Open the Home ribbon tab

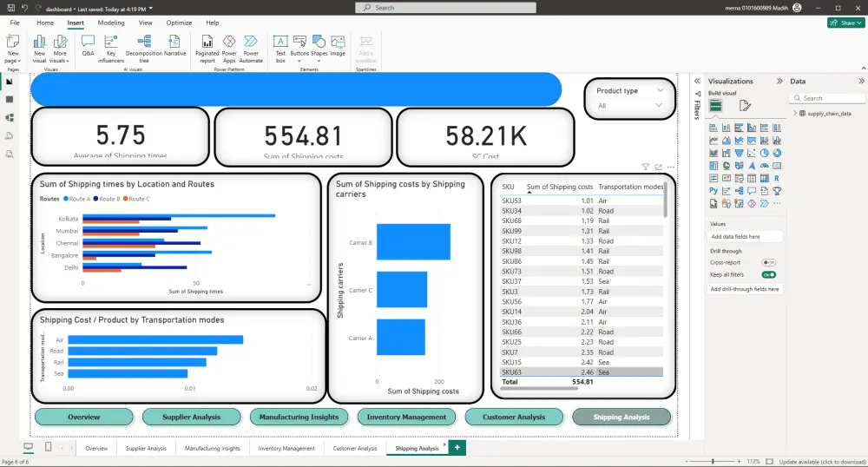click(45, 23)
